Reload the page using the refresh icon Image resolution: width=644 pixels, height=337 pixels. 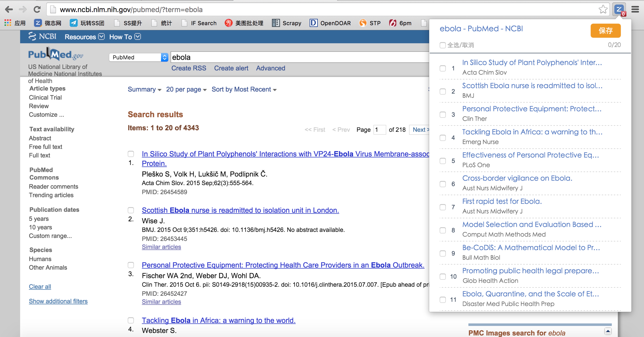[x=37, y=10]
